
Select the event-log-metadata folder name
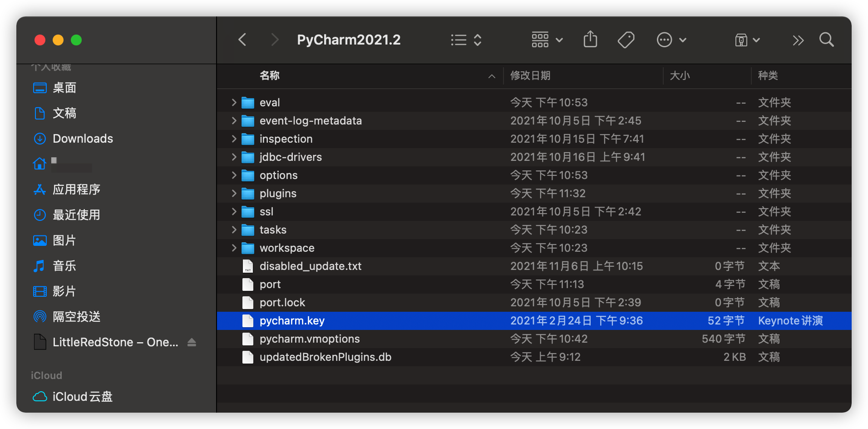coord(311,121)
